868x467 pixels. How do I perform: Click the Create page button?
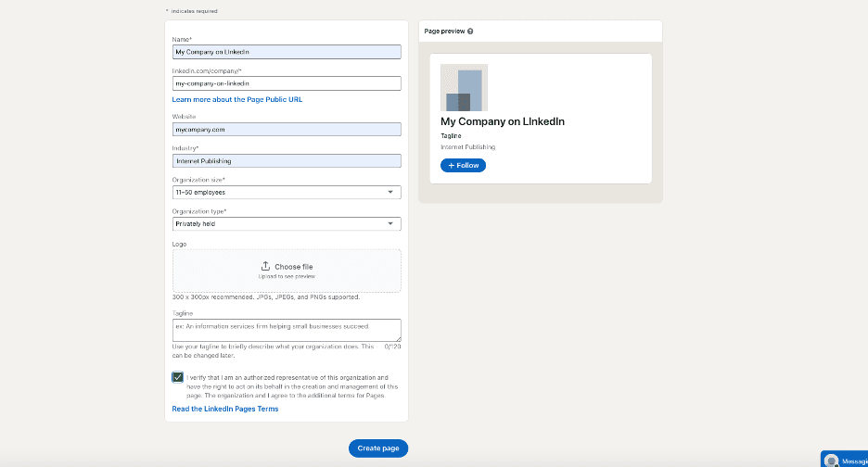click(378, 448)
